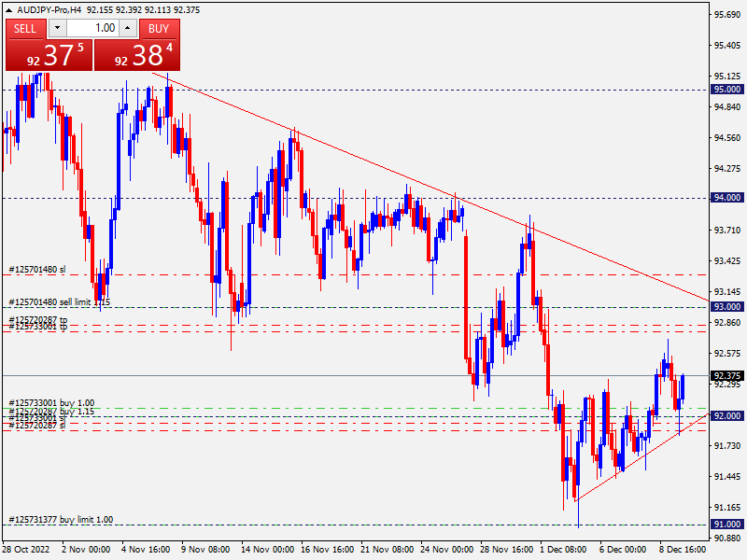Screen dimensions: 747x560
Task: Select the #125701480 sl order line label
Action: click(x=37, y=270)
